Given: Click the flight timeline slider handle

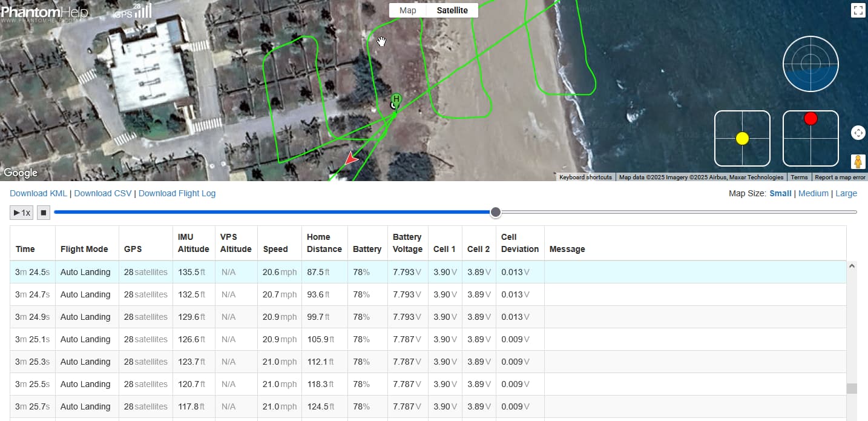Looking at the screenshot, I should [x=496, y=212].
